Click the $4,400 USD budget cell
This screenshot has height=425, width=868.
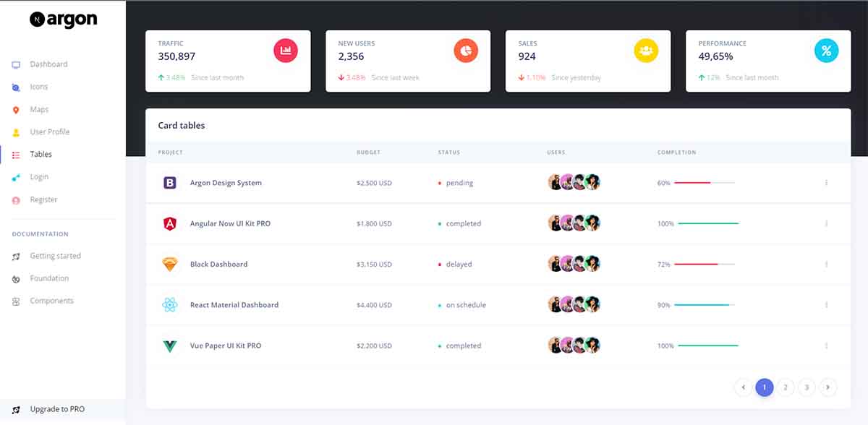374,305
